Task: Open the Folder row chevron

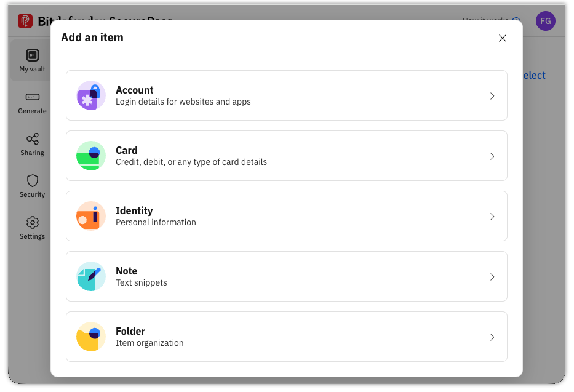Action: coord(492,337)
